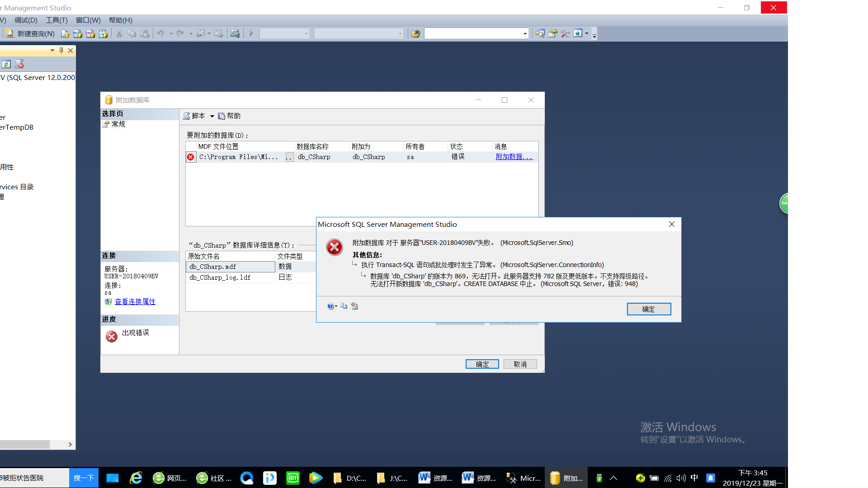Click Cancel (取消) in Attach Databases dialog
This screenshot has height=488, width=868.
[520, 364]
